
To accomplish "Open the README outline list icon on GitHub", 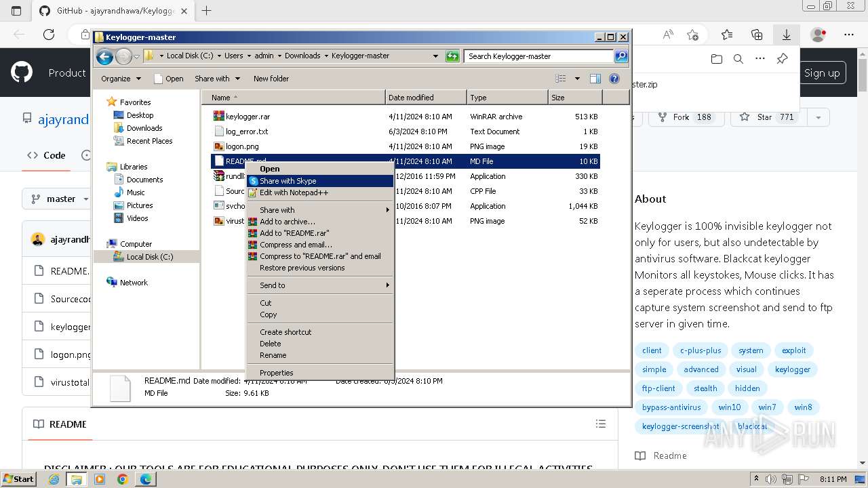I will click(x=601, y=424).
